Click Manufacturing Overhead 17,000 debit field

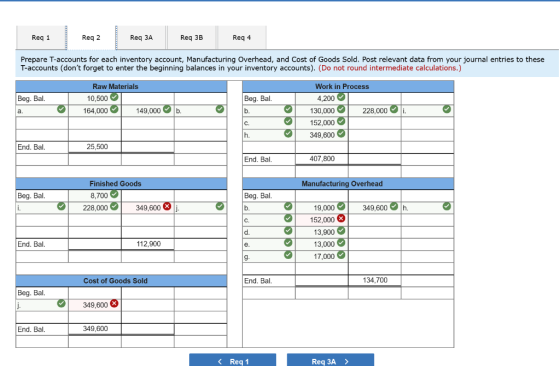322,256
